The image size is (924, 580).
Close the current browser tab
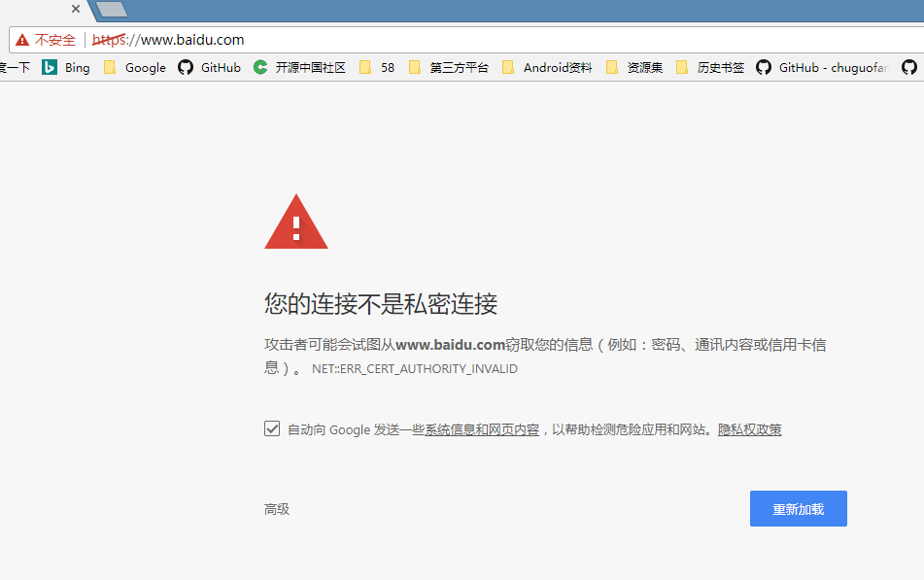pyautogui.click(x=76, y=9)
